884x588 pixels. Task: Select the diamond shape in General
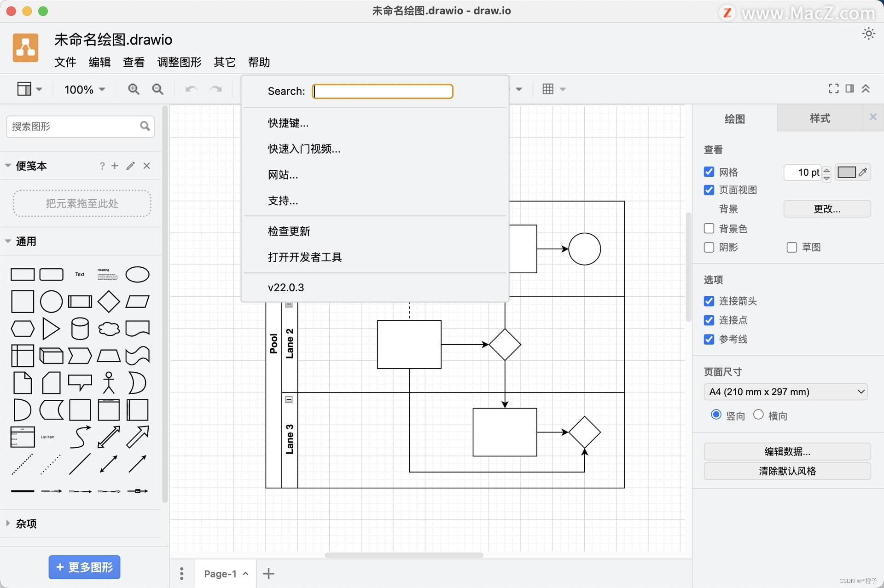[109, 301]
